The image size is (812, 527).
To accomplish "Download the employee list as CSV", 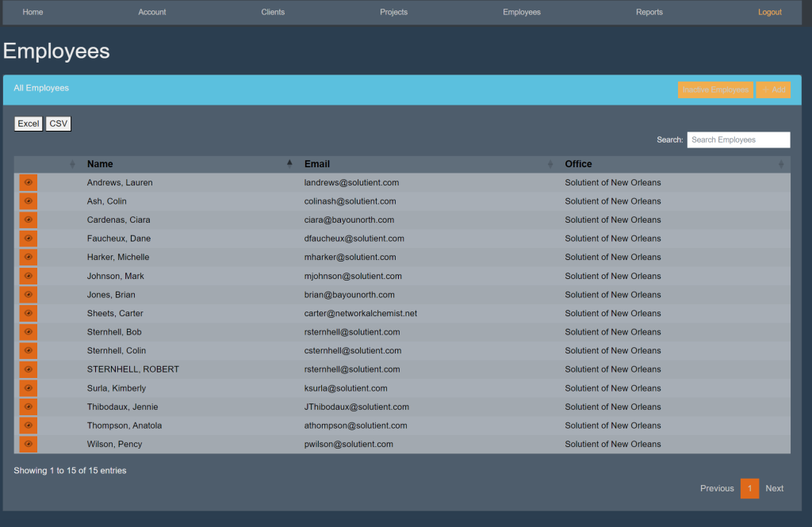I will tap(58, 124).
